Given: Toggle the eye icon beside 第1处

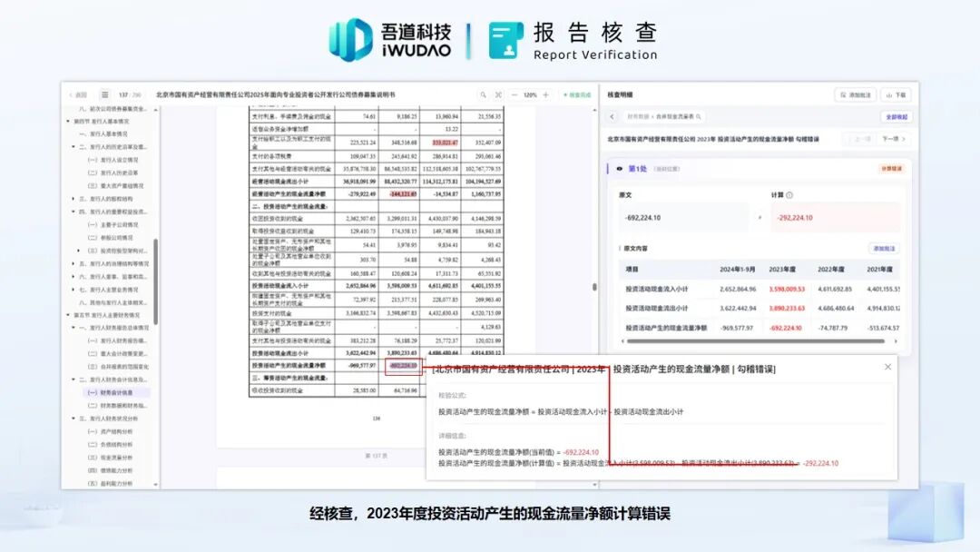Looking at the screenshot, I should click(x=620, y=169).
